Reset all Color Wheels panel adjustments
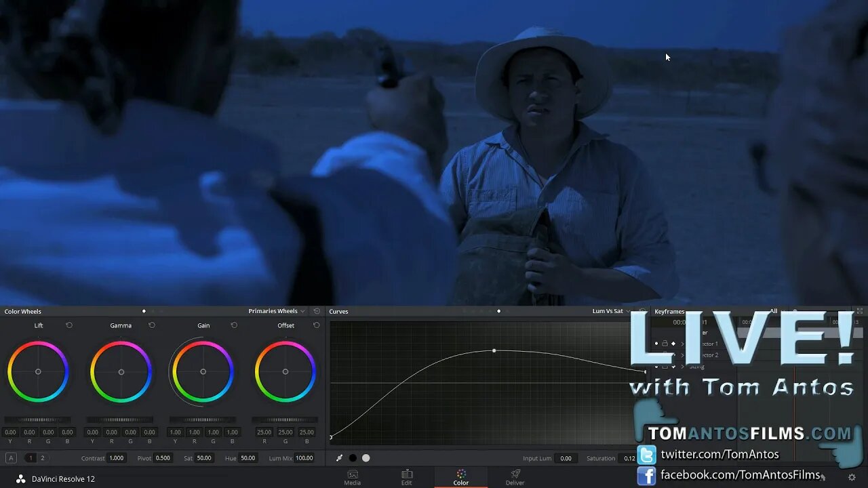Viewport: 868px width, 488px height. 317,311
